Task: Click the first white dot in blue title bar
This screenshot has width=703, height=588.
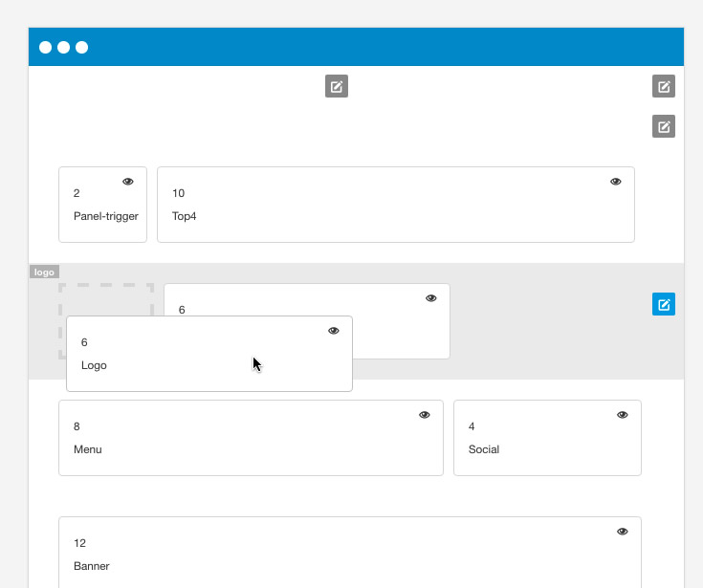Action: tap(46, 47)
